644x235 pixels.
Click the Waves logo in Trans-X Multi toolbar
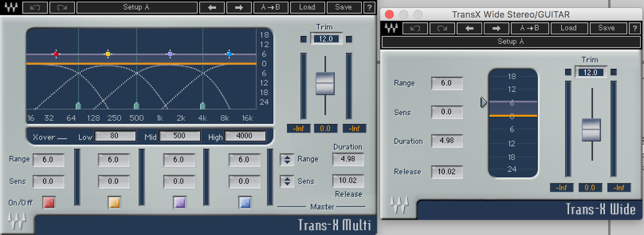[x=11, y=8]
